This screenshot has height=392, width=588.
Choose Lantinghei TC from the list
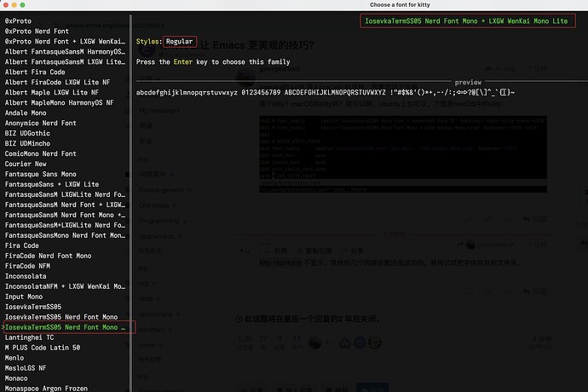[31, 337]
